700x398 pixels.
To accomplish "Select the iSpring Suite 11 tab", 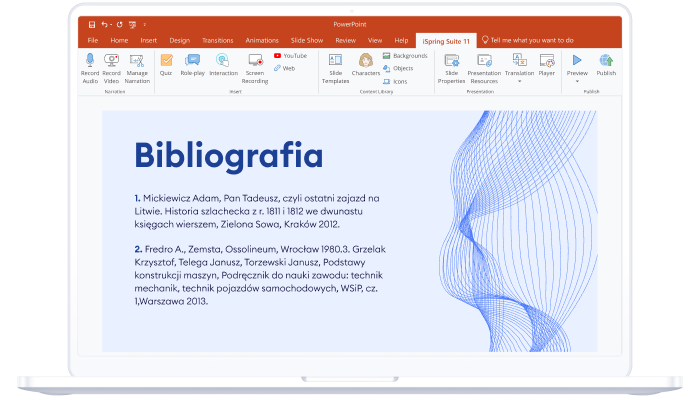I will click(446, 41).
